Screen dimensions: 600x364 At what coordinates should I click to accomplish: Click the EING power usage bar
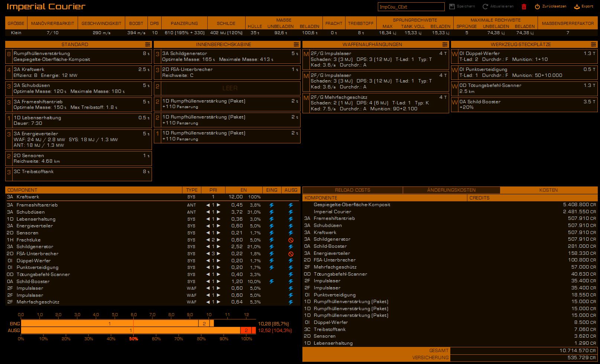(117, 324)
